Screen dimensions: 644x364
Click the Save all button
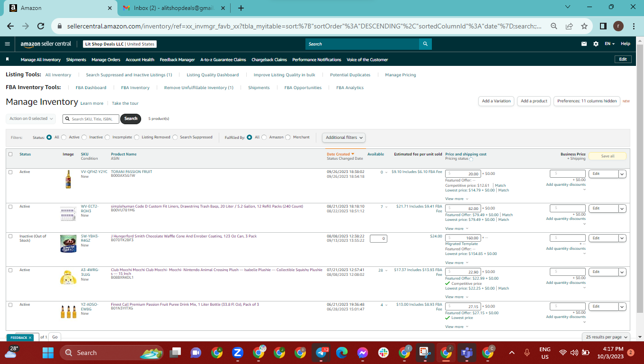pyautogui.click(x=608, y=156)
